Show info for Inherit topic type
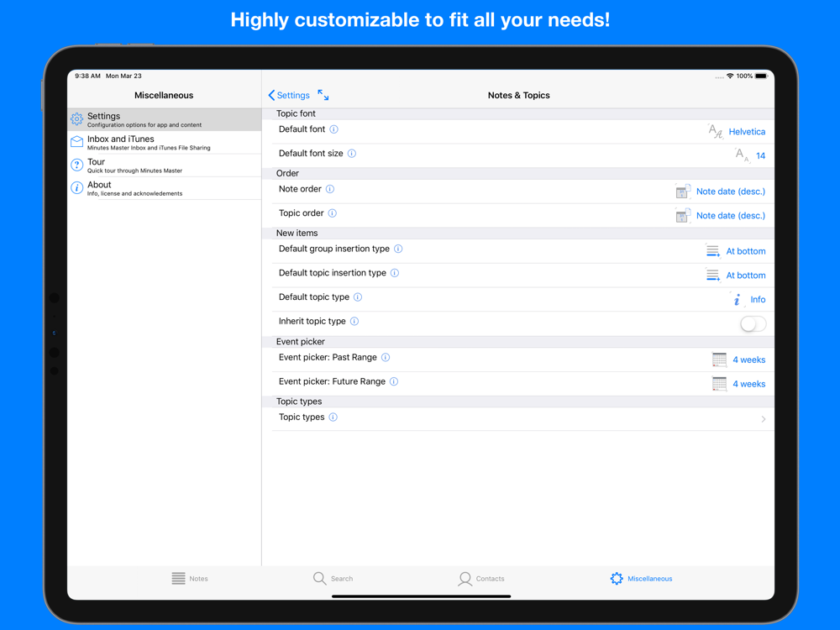The height and width of the screenshot is (630, 840). pos(354,321)
